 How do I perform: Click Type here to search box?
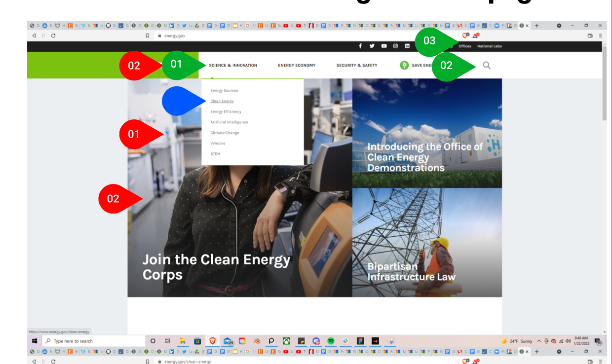[93, 341]
